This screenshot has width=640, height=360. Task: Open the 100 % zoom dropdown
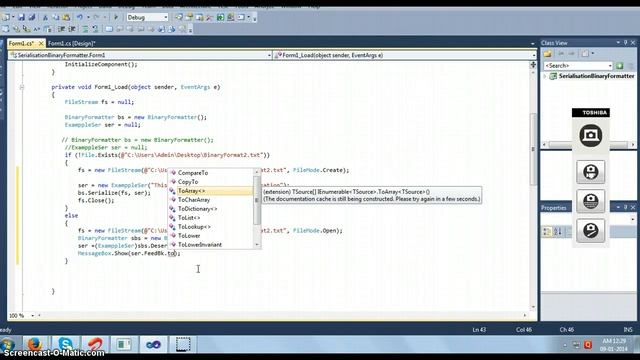click(32, 316)
